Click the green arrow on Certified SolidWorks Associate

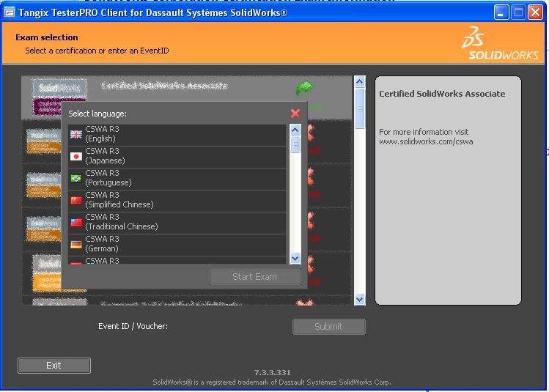click(x=304, y=87)
